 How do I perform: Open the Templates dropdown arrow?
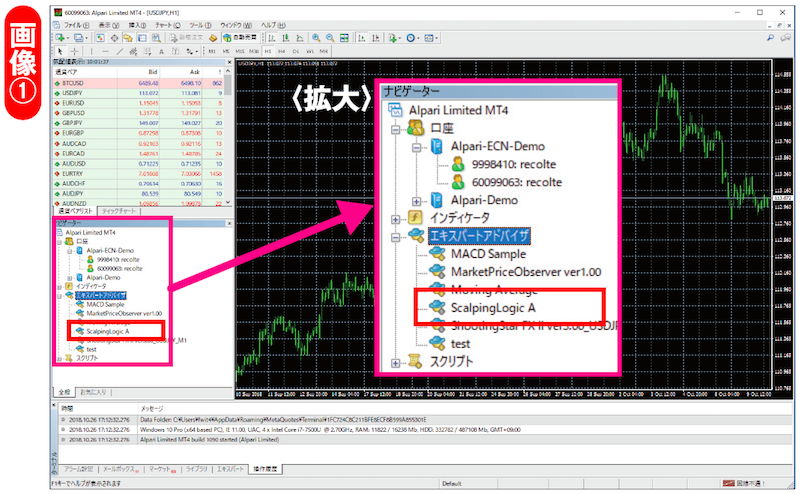pos(437,38)
